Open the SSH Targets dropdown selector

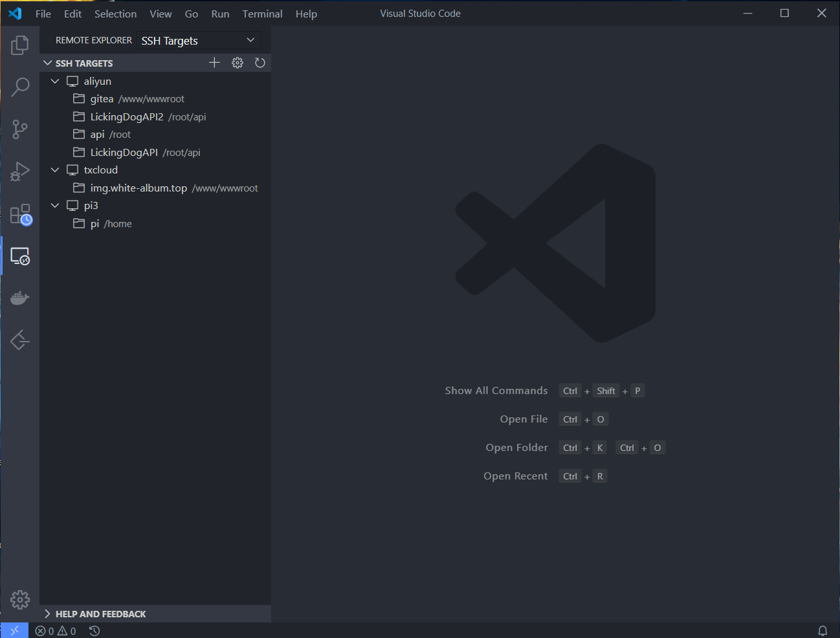199,41
